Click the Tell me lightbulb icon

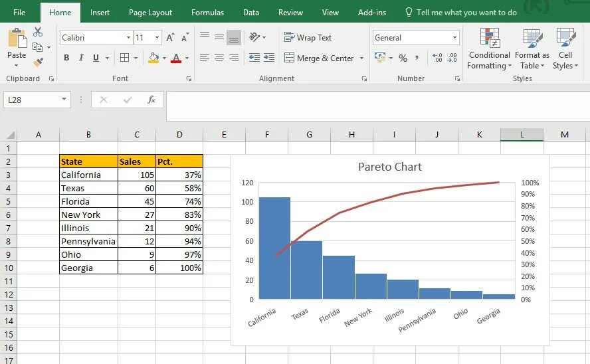click(409, 12)
